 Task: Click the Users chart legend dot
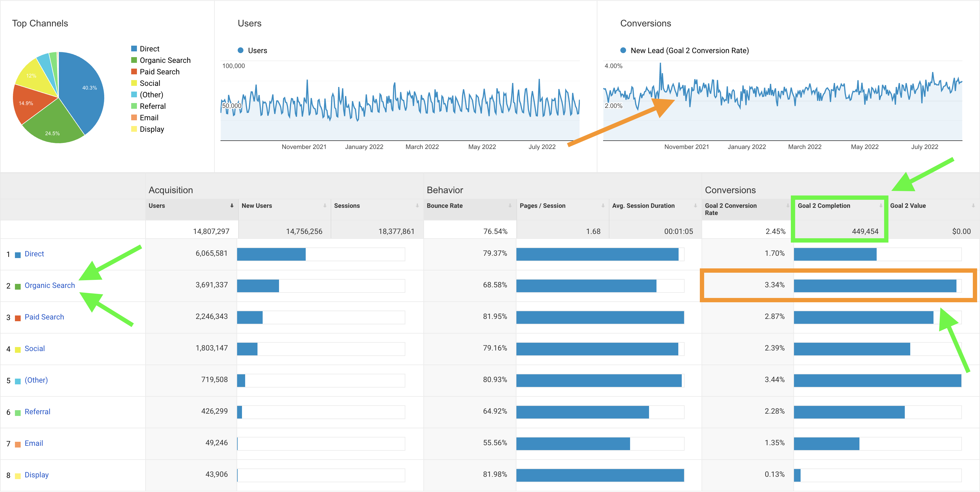[241, 50]
